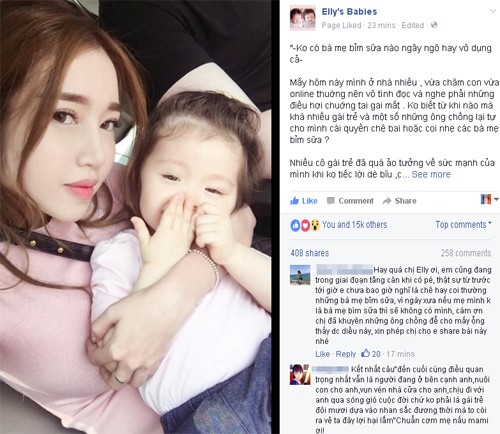Open the Elly's Babies page name link
The height and width of the screenshot is (434, 500).
[x=349, y=12]
